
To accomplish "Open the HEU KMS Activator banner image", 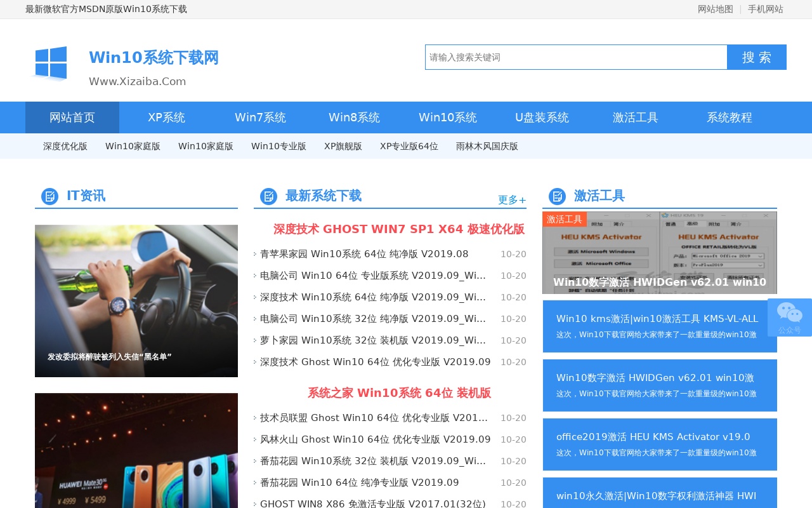I will tap(660, 253).
